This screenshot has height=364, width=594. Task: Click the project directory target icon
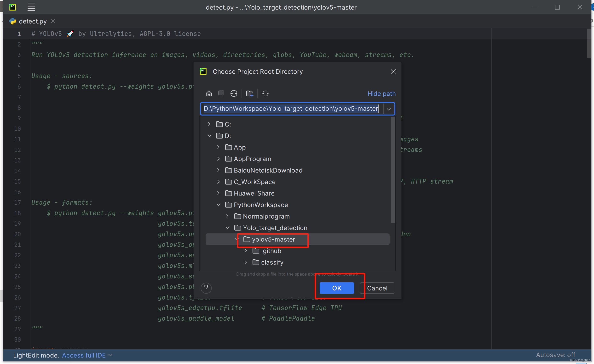[x=234, y=93]
